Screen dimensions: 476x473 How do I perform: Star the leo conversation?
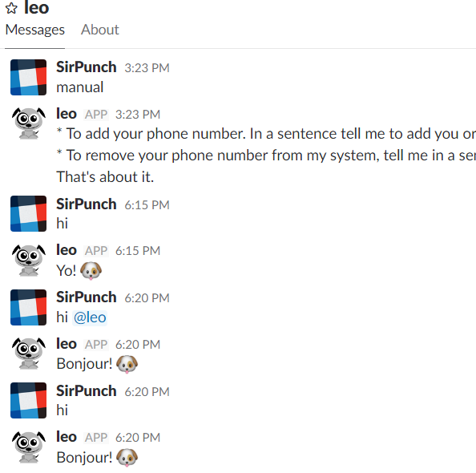click(x=11, y=8)
